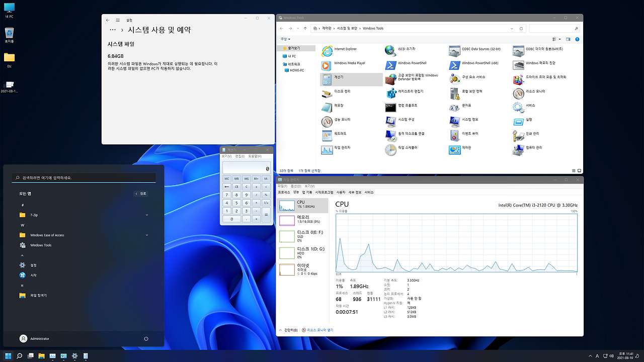Image resolution: width=644 pixels, height=362 pixels.
Task: Refresh the Windows Tools folder view
Action: [x=521, y=29]
